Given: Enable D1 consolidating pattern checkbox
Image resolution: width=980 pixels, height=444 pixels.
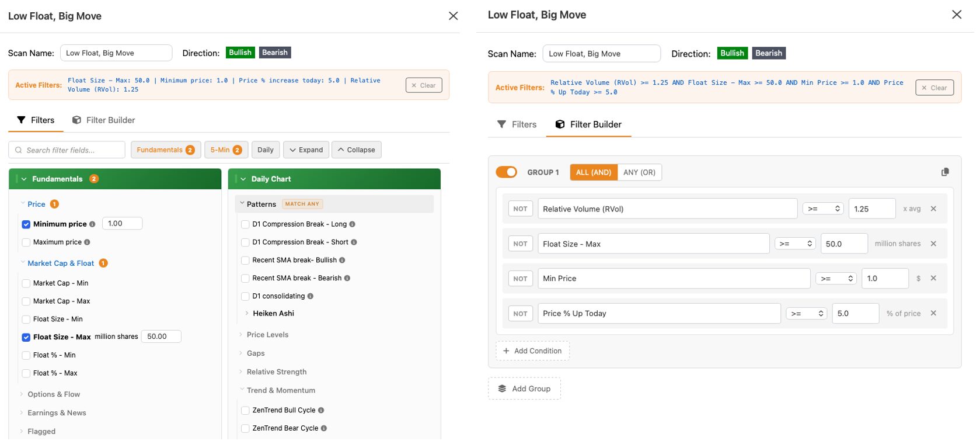Looking at the screenshot, I should point(245,296).
